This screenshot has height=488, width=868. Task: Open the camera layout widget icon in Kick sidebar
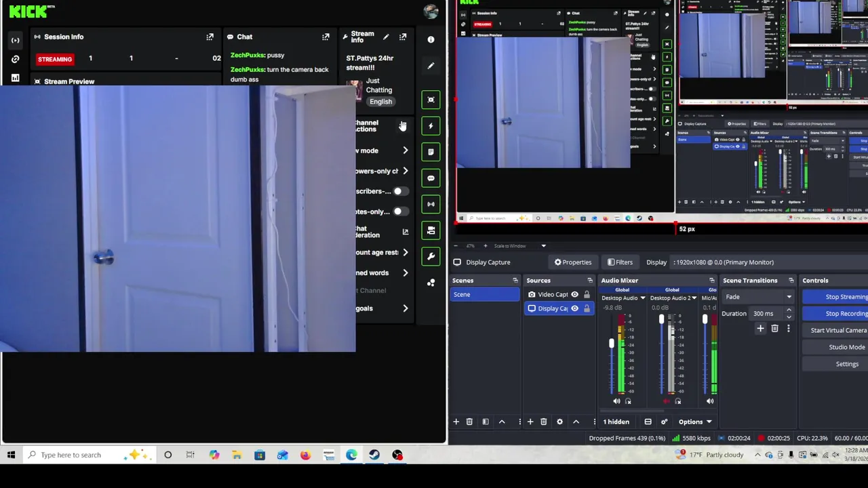pyautogui.click(x=431, y=230)
